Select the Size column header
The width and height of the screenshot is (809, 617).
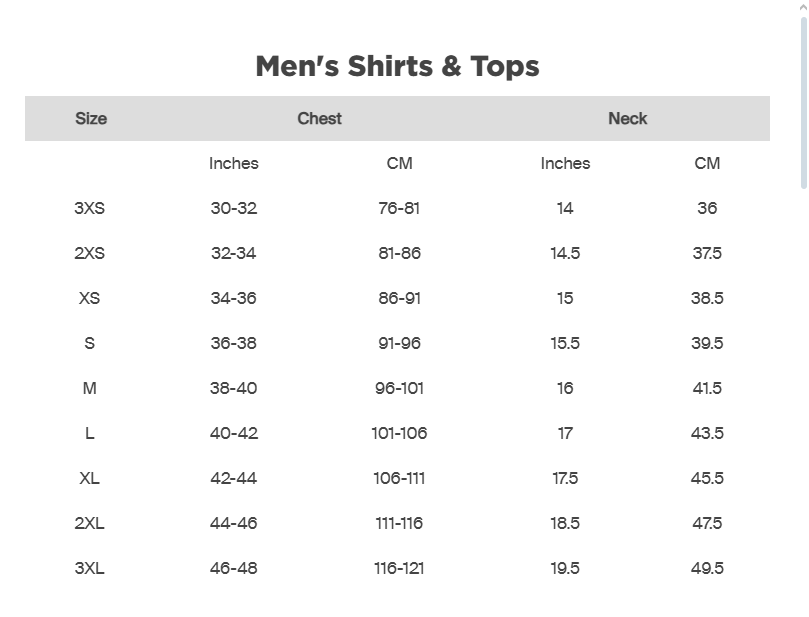click(x=90, y=118)
